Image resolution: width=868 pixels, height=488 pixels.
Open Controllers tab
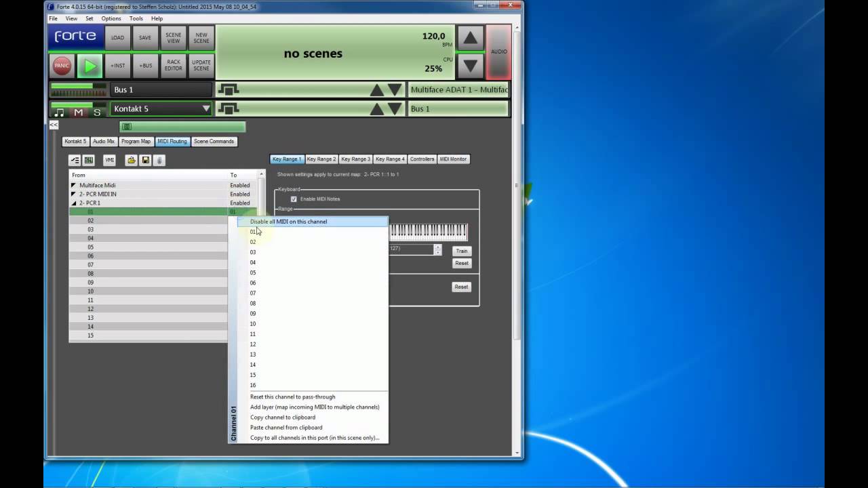pyautogui.click(x=422, y=159)
